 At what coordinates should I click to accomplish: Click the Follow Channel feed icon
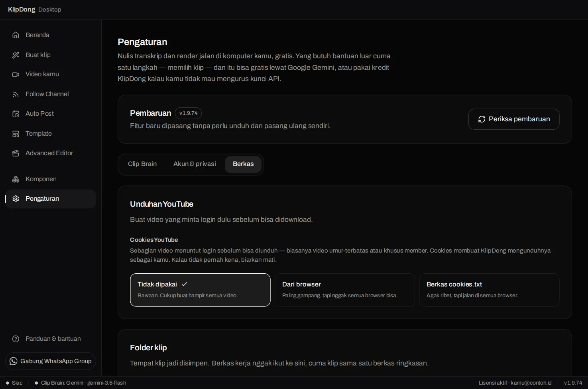pyautogui.click(x=16, y=94)
